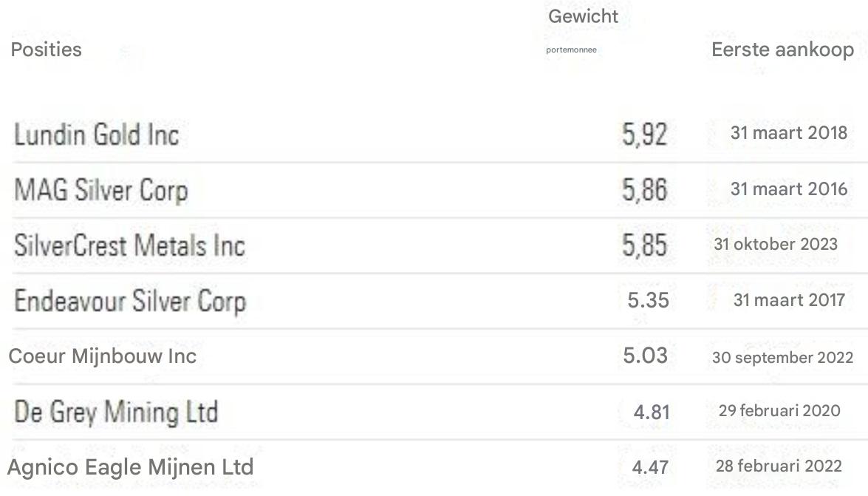
Task: Sort by the Gewicht column header
Action: click(x=583, y=16)
